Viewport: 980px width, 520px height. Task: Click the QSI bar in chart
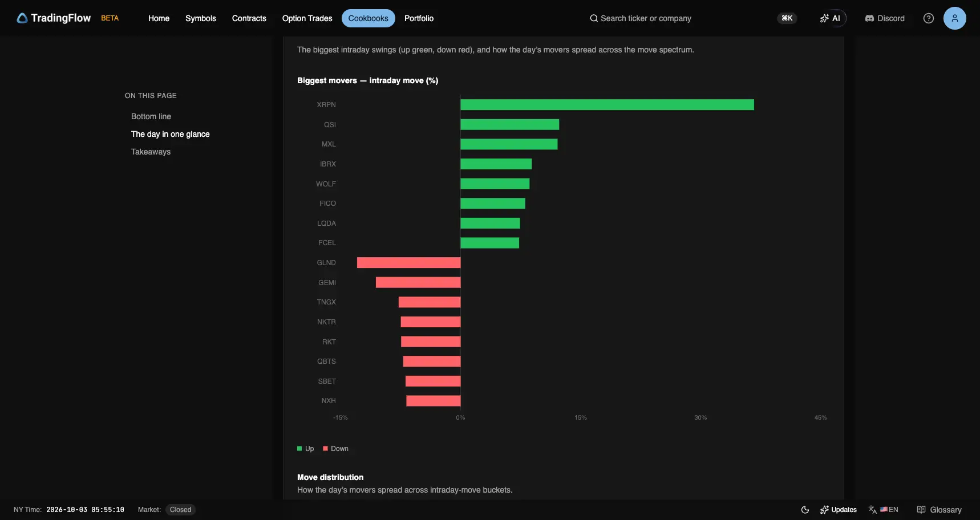[x=509, y=124]
